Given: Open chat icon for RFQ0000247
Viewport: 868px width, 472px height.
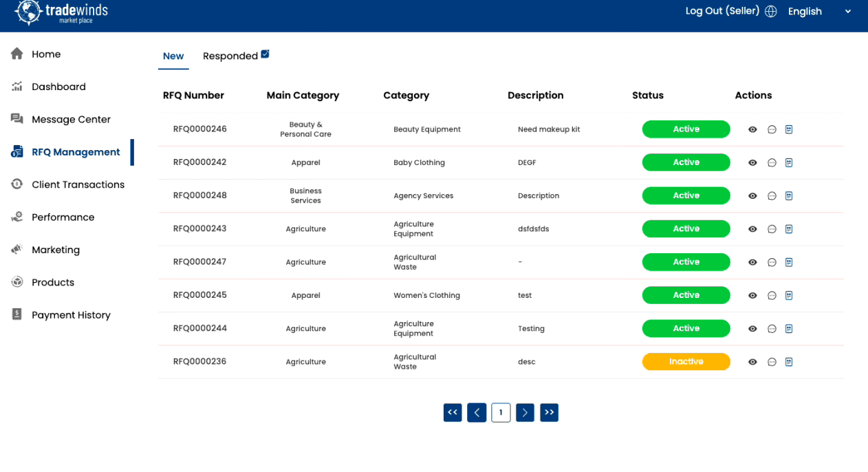Looking at the screenshot, I should pos(772,262).
